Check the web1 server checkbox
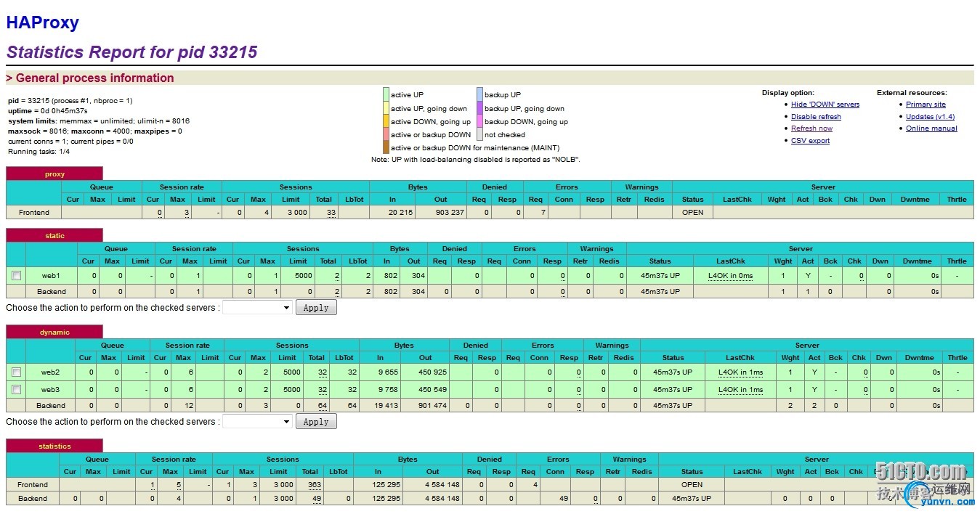Screen dimensions: 980x514 click(16, 276)
